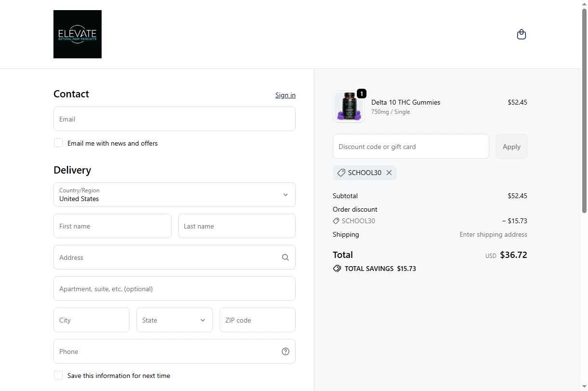
Task: Click into the ZIP code field
Action: [x=257, y=320]
